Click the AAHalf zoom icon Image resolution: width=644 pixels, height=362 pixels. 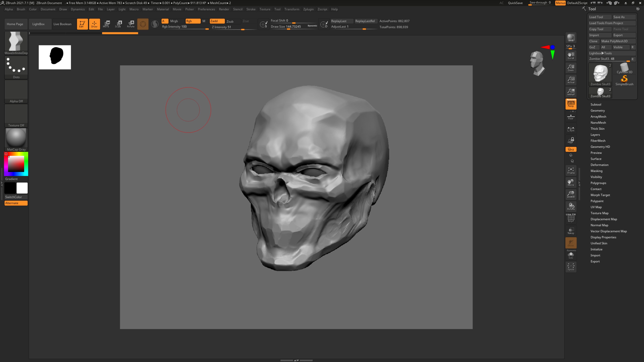click(x=571, y=92)
